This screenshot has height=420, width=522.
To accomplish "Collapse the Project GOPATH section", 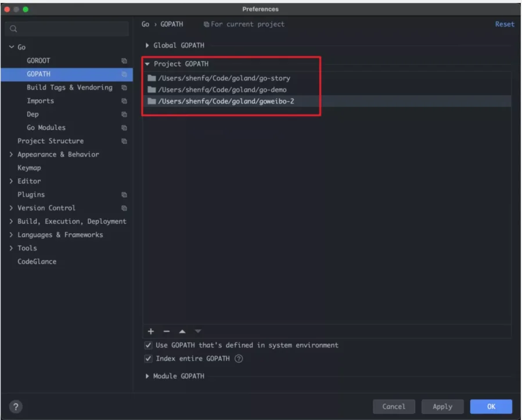I will tap(147, 64).
